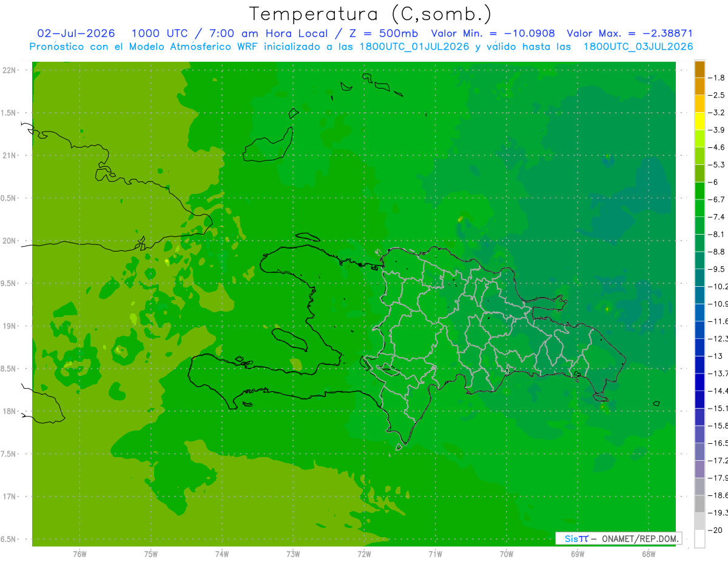
Task: Click the "21N" latitude label
Action: coord(9,155)
